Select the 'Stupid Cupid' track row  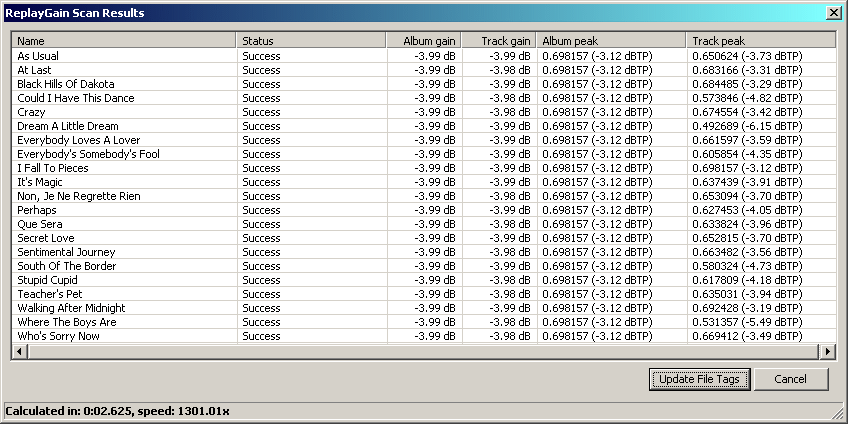tap(423, 280)
